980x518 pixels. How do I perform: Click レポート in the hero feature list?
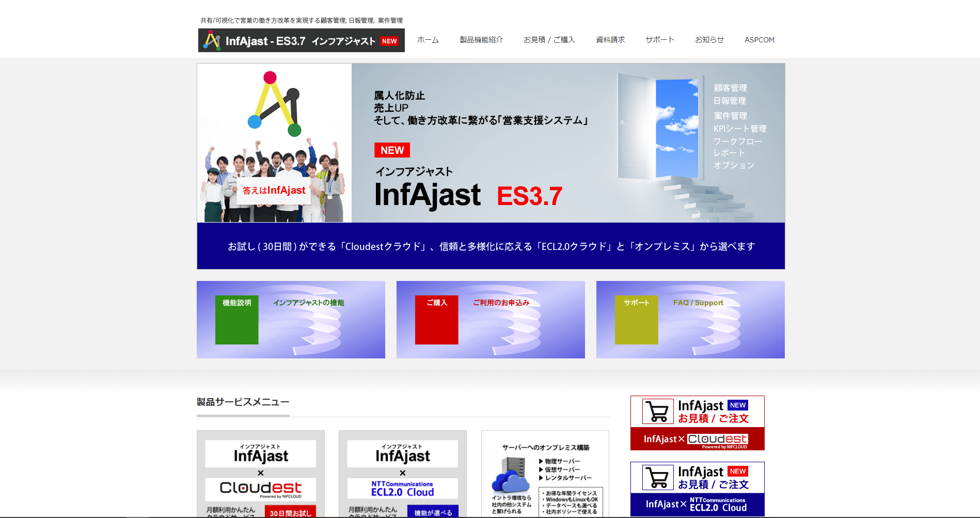point(729,153)
